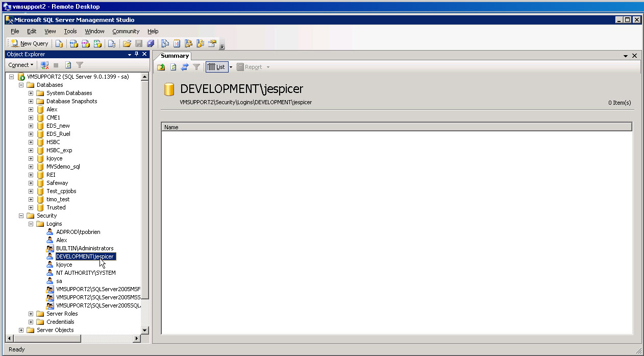Open the Window menu

coord(94,31)
